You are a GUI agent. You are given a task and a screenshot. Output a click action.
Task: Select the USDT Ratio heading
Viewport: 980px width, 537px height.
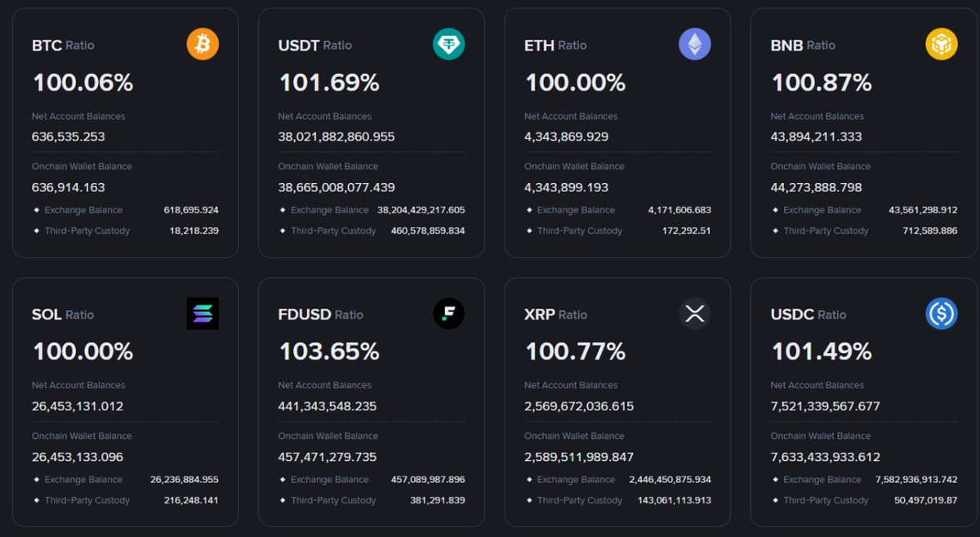pos(315,46)
